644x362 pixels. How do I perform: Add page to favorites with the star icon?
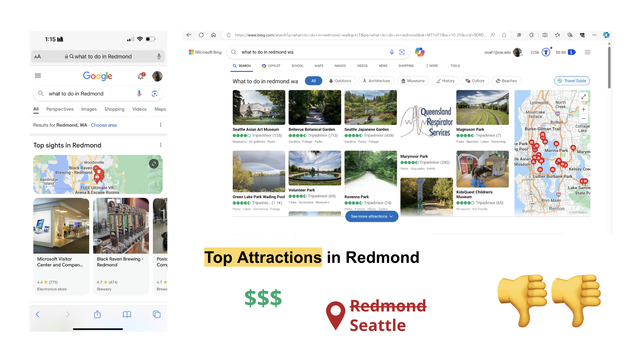tap(504, 35)
